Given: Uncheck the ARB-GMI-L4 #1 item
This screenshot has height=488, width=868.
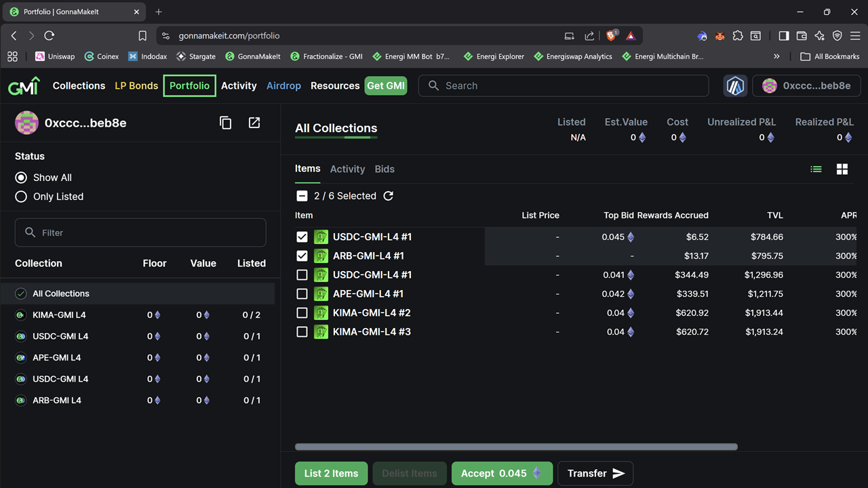Looking at the screenshot, I should (x=302, y=256).
